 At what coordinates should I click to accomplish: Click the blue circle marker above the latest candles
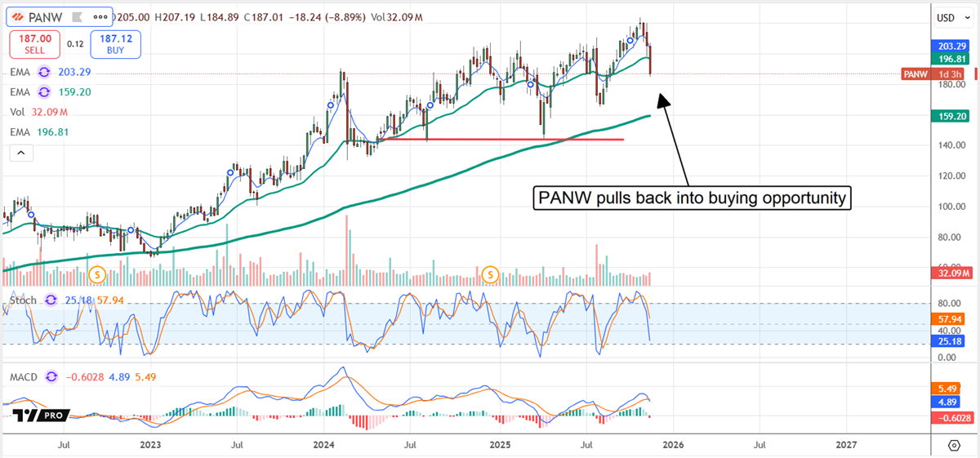[630, 40]
